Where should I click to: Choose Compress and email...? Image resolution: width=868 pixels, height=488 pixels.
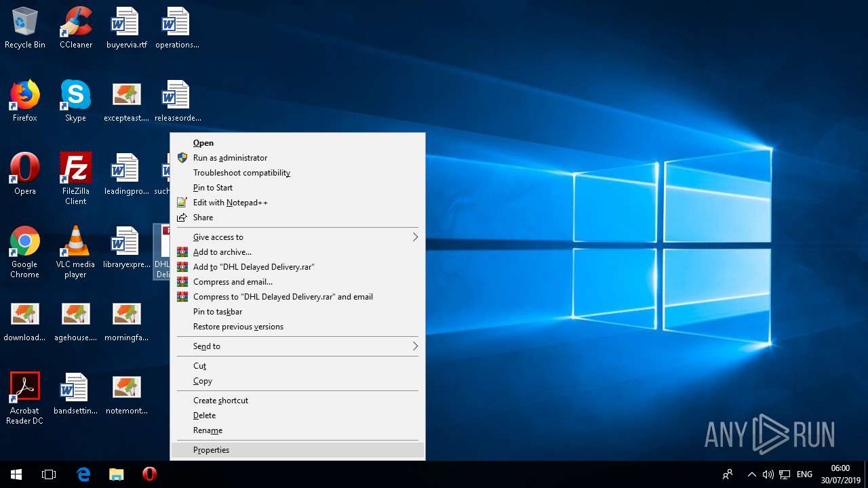coord(297,282)
